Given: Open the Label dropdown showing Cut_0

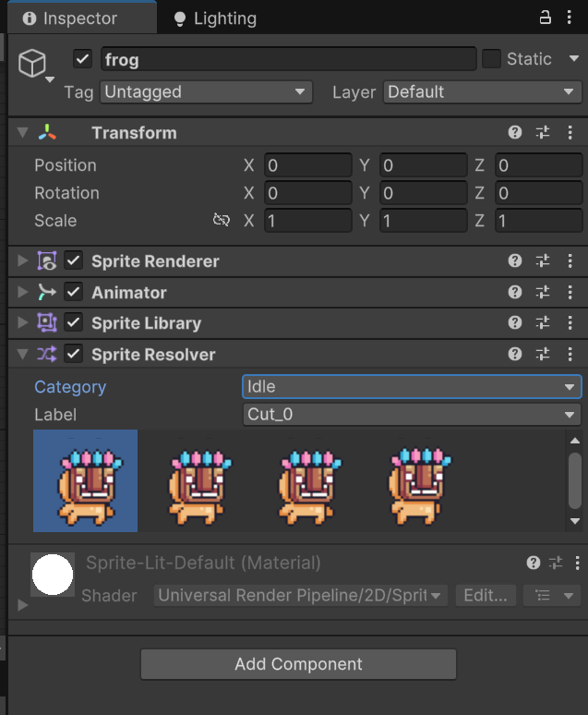Looking at the screenshot, I should [x=412, y=415].
